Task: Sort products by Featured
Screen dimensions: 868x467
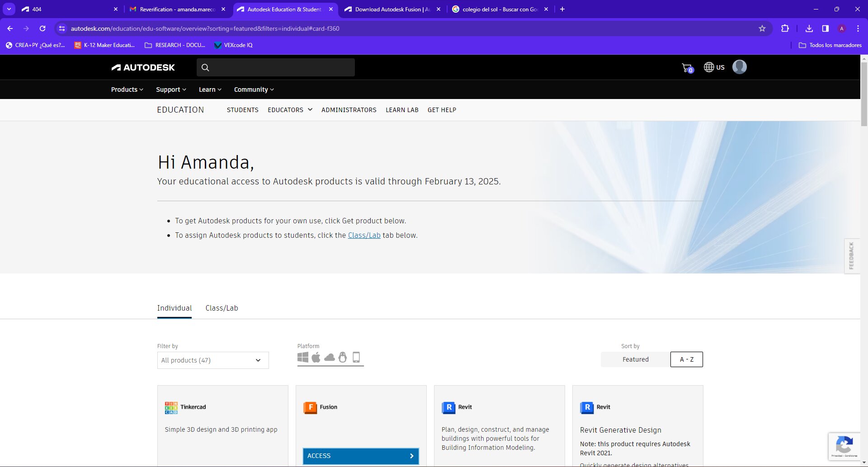Action: point(636,359)
